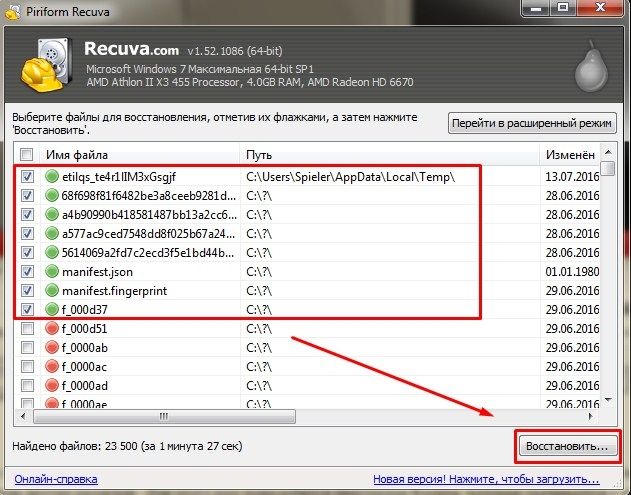Image resolution: width=631 pixels, height=495 pixels.
Task: Select file name 68f698f81f6482be3a8ceeb9281d...
Action: pos(148,196)
